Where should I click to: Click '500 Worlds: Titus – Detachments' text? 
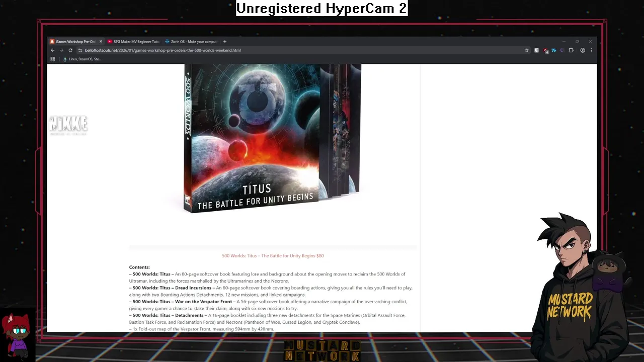(x=168, y=315)
